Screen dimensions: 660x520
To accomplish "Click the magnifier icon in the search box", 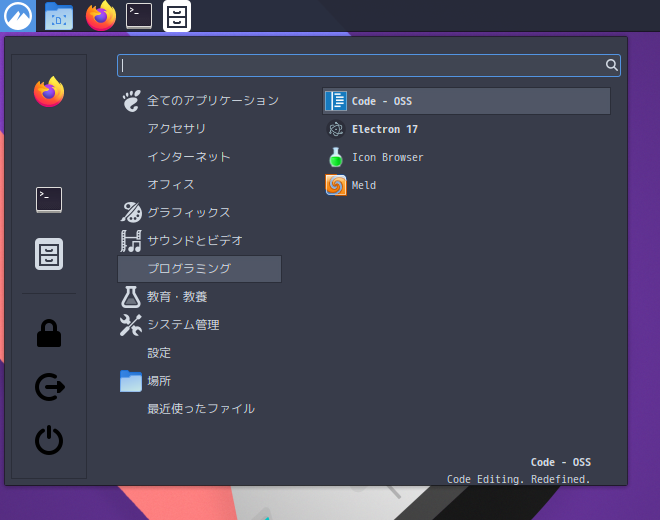I will tap(612, 65).
